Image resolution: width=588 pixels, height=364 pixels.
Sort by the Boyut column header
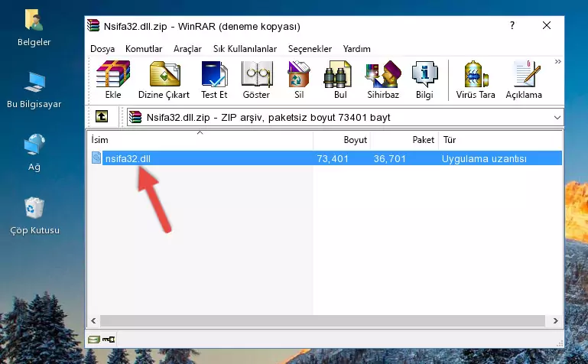342,140
